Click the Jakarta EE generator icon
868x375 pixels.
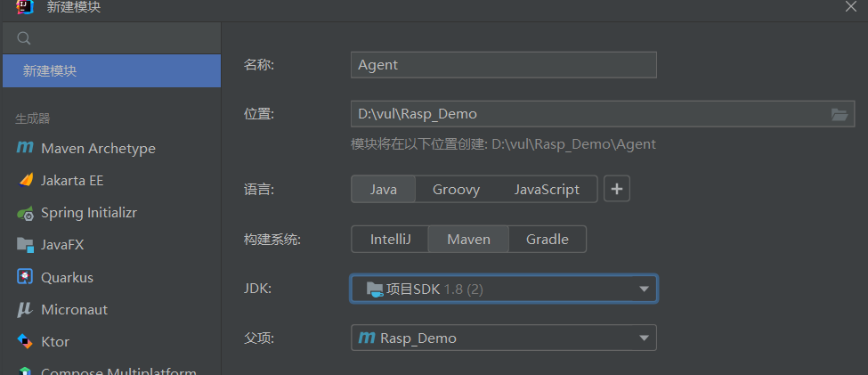[25, 180]
